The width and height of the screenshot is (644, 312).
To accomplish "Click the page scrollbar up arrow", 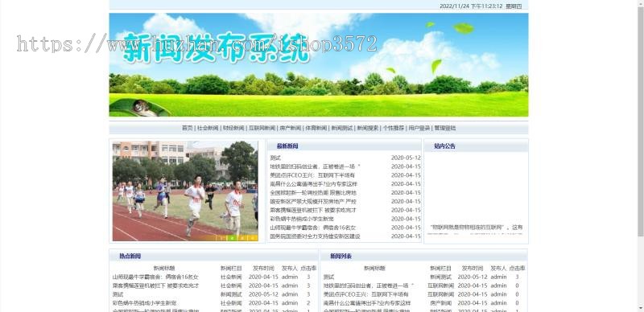I will pos(641,3).
